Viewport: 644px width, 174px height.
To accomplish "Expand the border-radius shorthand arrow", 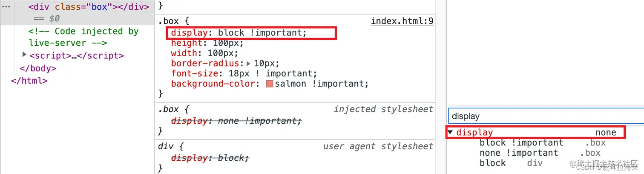I will (x=249, y=64).
